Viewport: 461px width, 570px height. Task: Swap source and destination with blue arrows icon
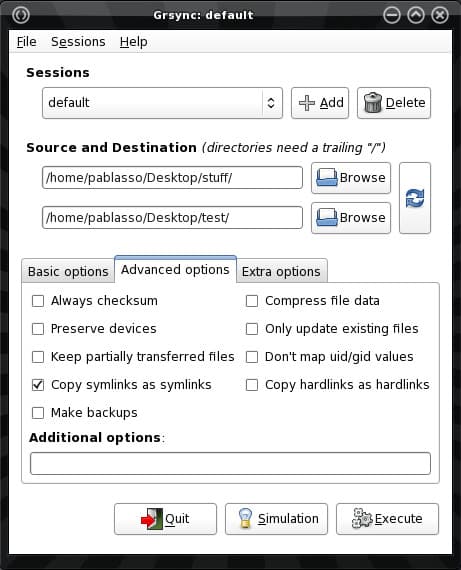click(x=415, y=198)
